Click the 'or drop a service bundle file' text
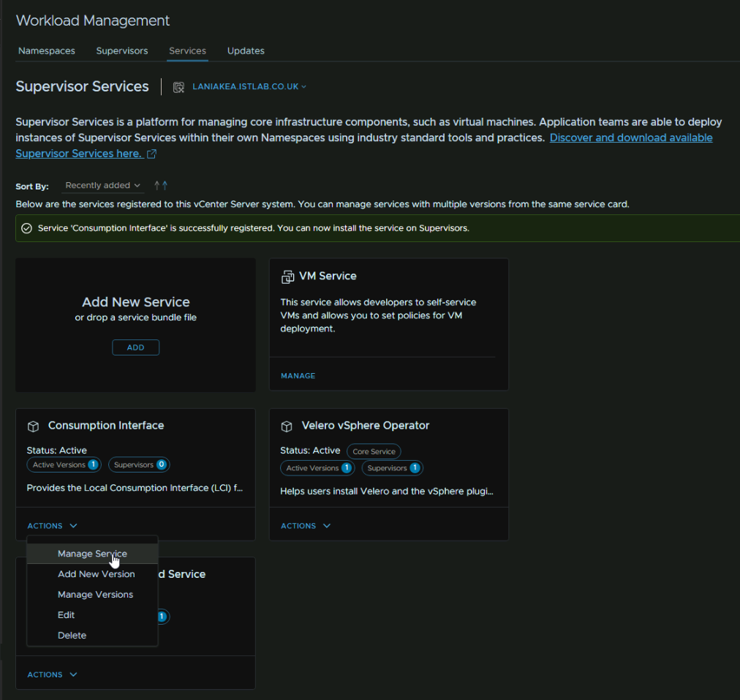The image size is (740, 700). pos(136,317)
